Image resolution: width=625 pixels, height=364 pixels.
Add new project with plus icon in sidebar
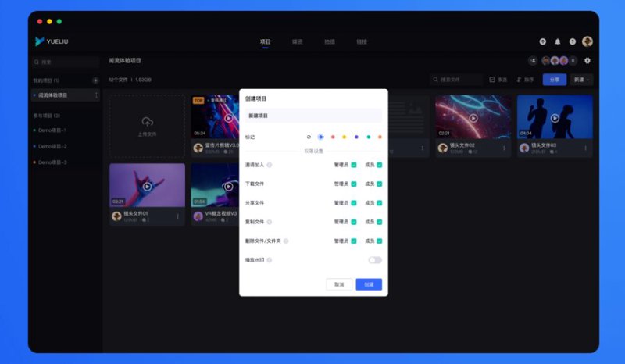[95, 80]
